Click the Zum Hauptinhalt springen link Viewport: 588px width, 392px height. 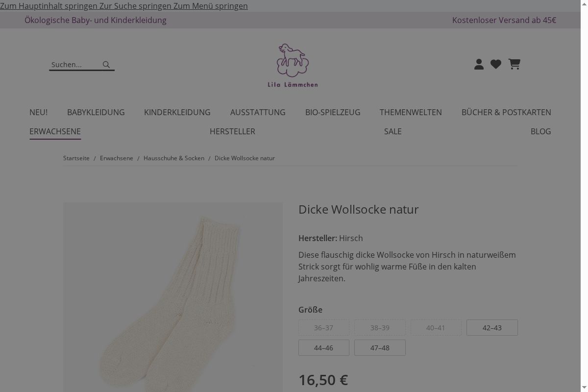point(49,6)
